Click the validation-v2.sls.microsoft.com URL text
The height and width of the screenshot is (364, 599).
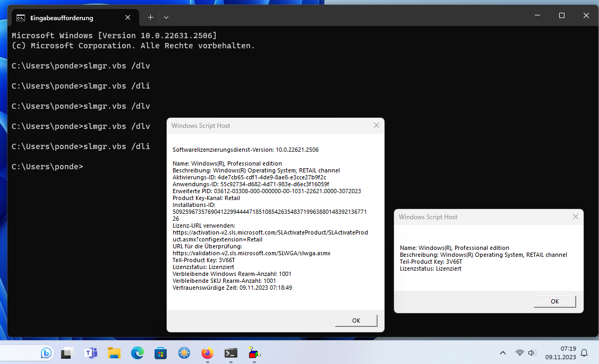click(x=251, y=253)
